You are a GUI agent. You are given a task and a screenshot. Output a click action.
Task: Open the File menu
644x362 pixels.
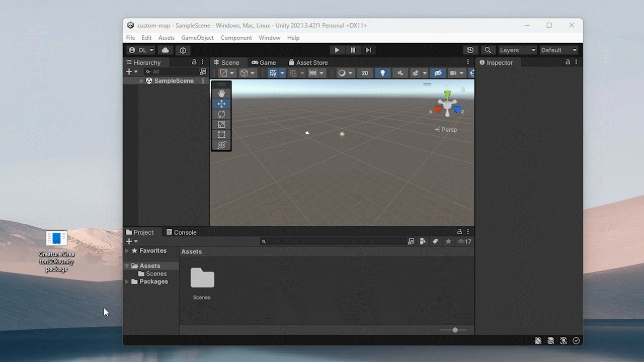pos(130,38)
